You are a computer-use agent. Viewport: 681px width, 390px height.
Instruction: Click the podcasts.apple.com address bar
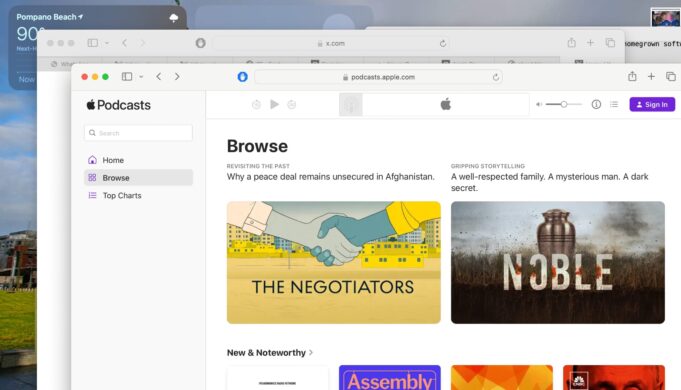click(378, 77)
